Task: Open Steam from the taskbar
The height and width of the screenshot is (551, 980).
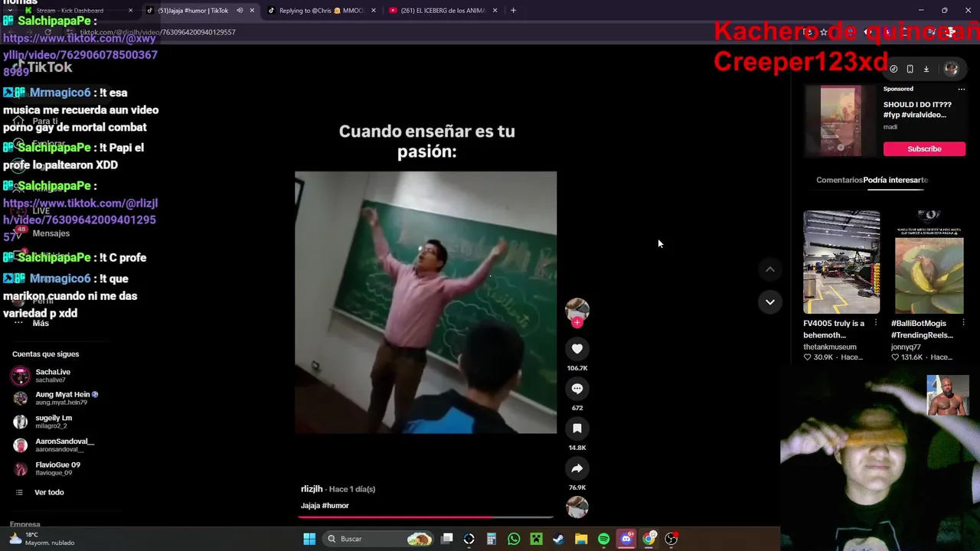Action: tap(558, 539)
